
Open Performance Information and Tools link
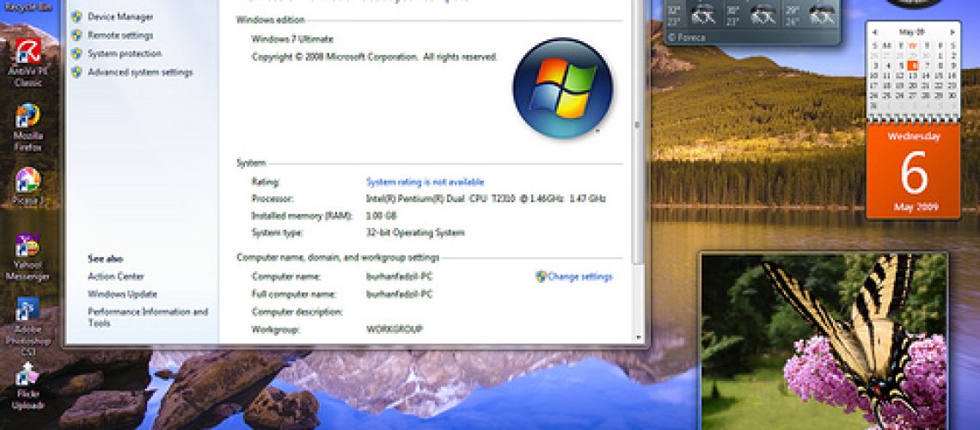[148, 316]
